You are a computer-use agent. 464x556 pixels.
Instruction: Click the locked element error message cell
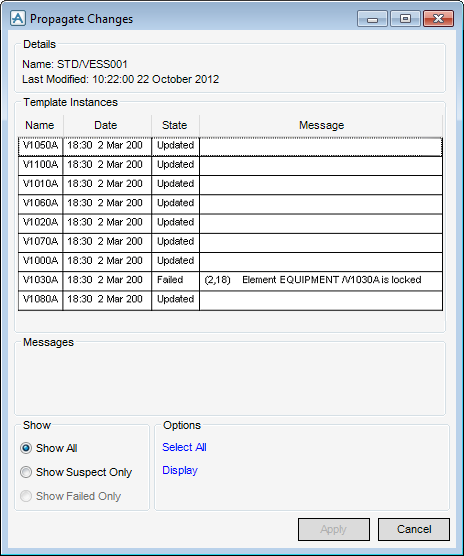[x=321, y=280]
